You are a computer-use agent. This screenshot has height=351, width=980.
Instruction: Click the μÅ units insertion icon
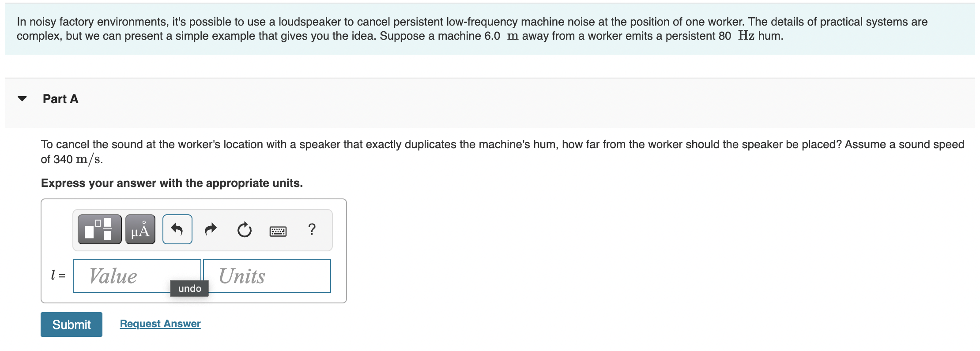tap(139, 229)
